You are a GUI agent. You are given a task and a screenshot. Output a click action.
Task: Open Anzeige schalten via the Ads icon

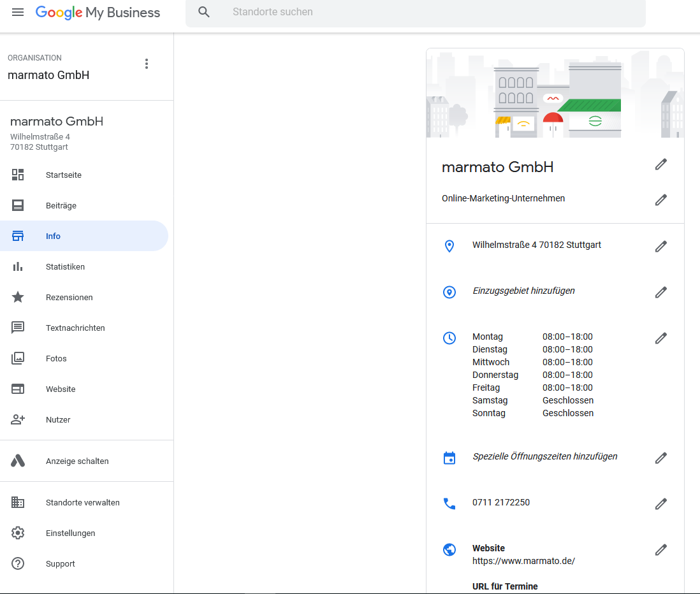click(x=17, y=460)
